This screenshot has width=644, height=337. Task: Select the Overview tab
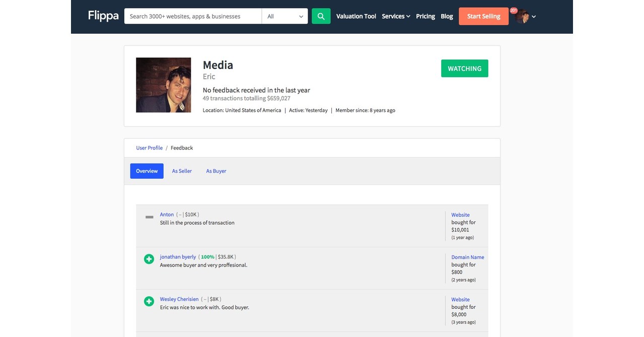[x=147, y=171]
